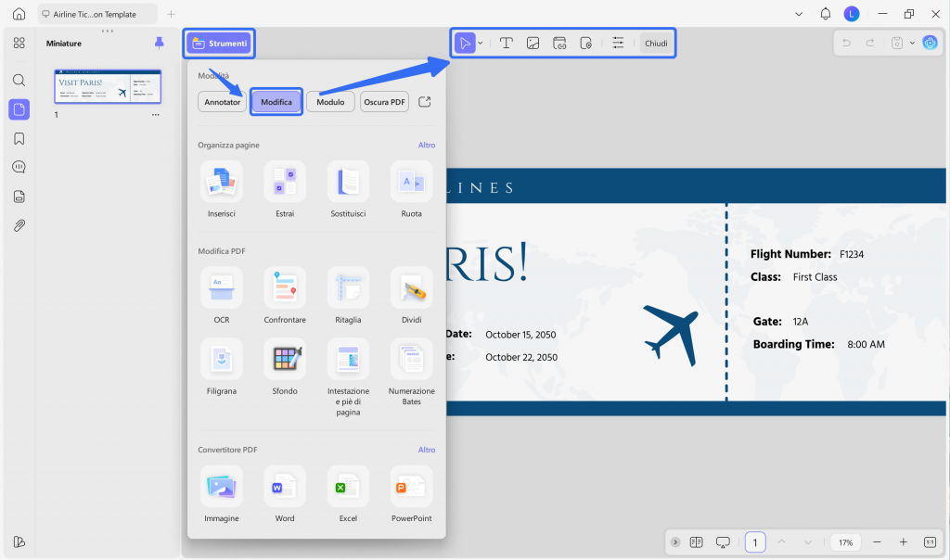Click the Chiudi button

[656, 43]
